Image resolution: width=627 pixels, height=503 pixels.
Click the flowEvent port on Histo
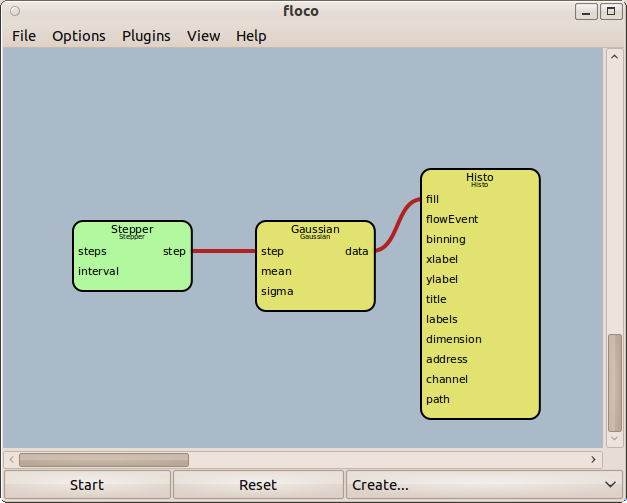pyautogui.click(x=452, y=219)
